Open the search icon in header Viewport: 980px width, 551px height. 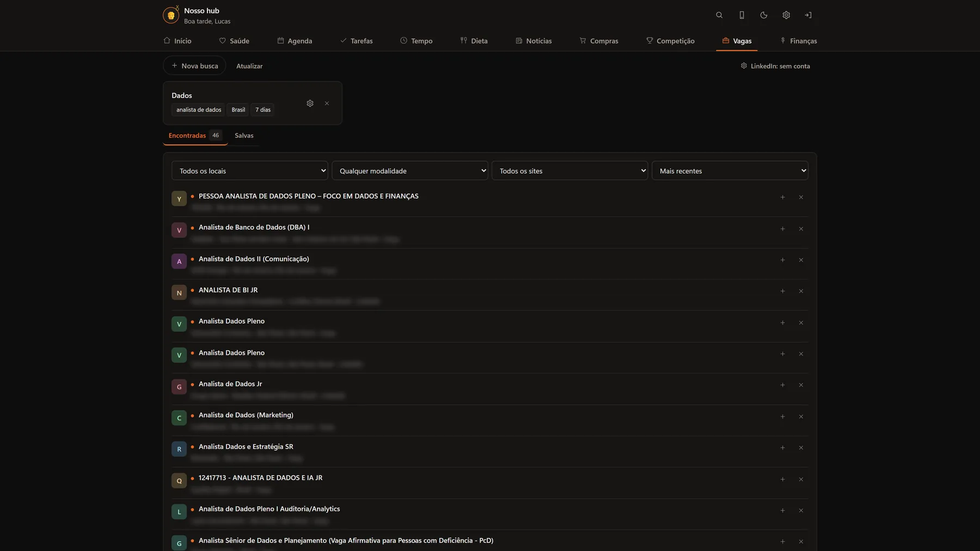point(719,15)
